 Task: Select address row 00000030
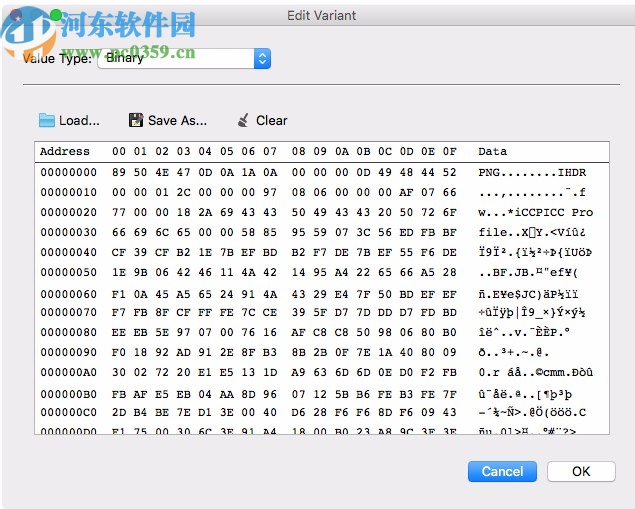point(322,232)
